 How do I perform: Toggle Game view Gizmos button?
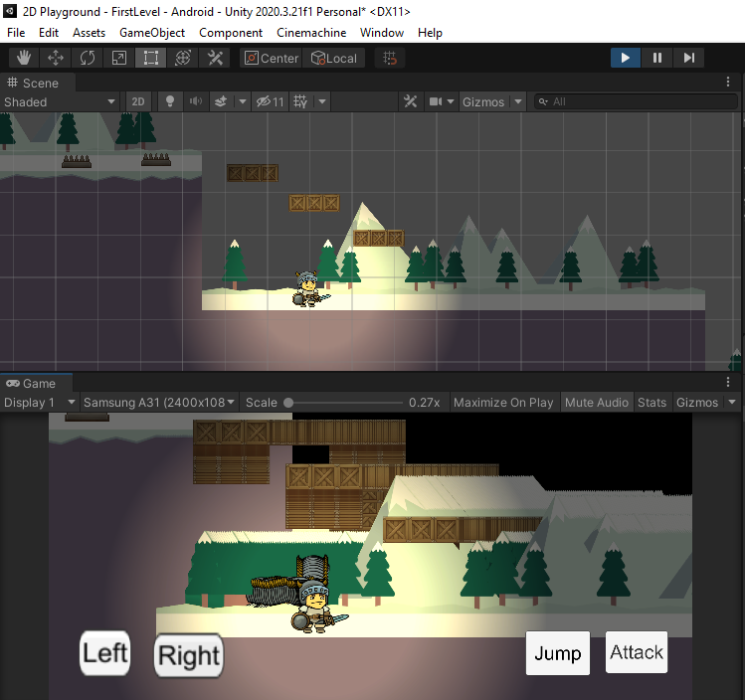697,403
